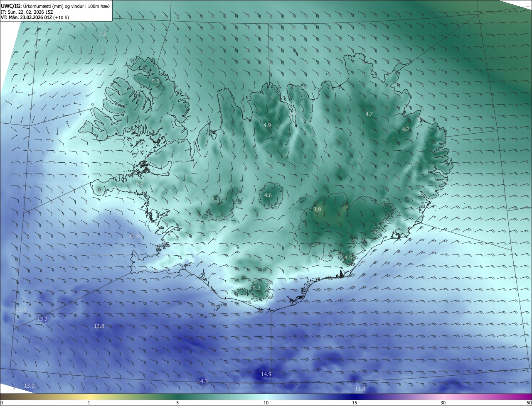Click the 13.7 value label
The width and height of the screenshot is (532, 406).
(42, 319)
